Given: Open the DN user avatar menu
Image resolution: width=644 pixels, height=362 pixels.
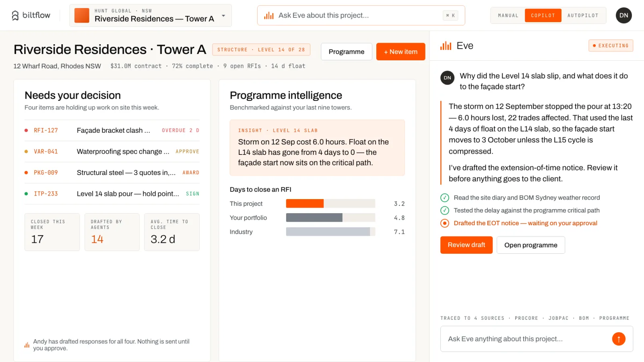Looking at the screenshot, I should (x=623, y=15).
